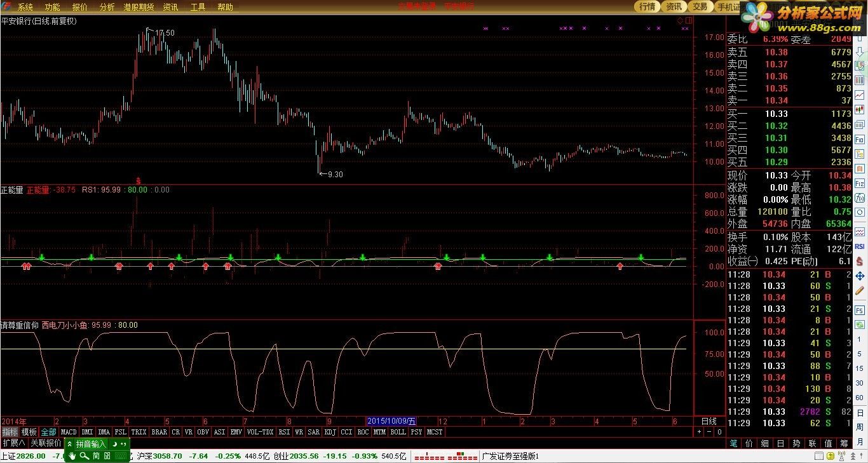Screen dimensions: 868x463
Task: Click the magnifier icon in input method bar
Action: click(x=84, y=455)
